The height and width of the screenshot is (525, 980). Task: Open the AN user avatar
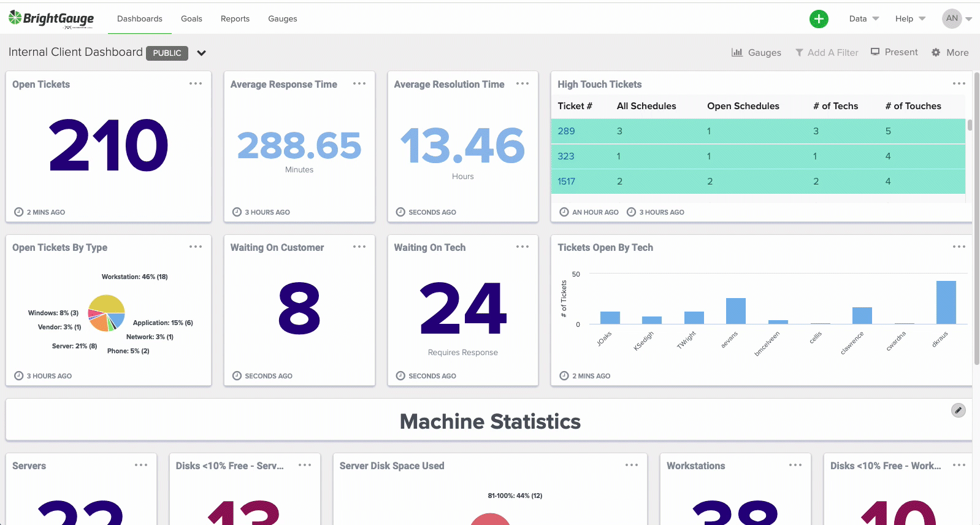tap(952, 18)
